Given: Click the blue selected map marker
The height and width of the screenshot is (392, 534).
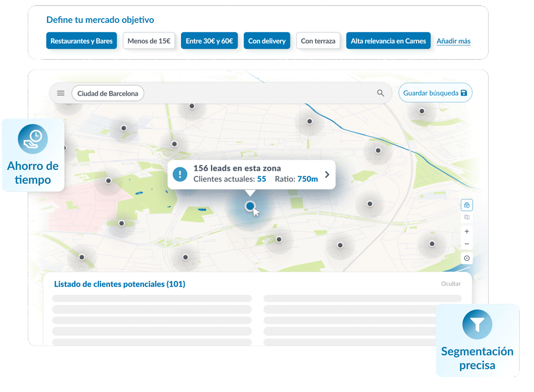Looking at the screenshot, I should tap(250, 206).
